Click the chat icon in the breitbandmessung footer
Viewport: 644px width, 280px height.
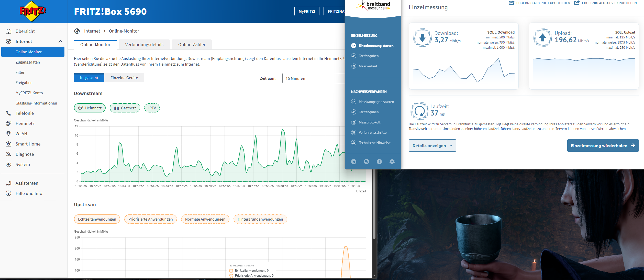367,162
